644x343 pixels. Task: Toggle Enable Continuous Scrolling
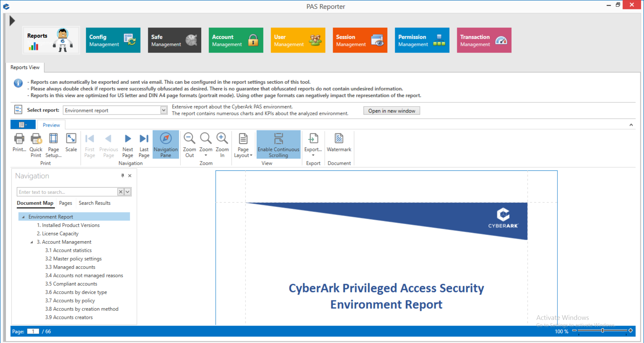(x=278, y=144)
